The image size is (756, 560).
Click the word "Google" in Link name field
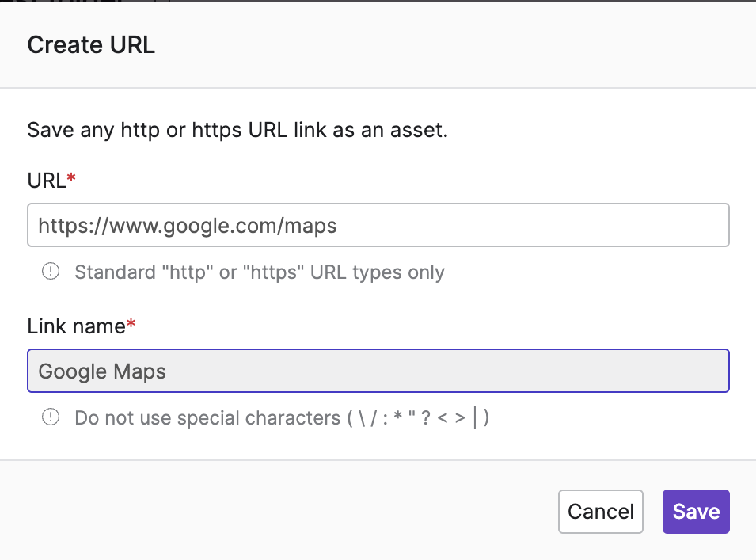point(72,371)
